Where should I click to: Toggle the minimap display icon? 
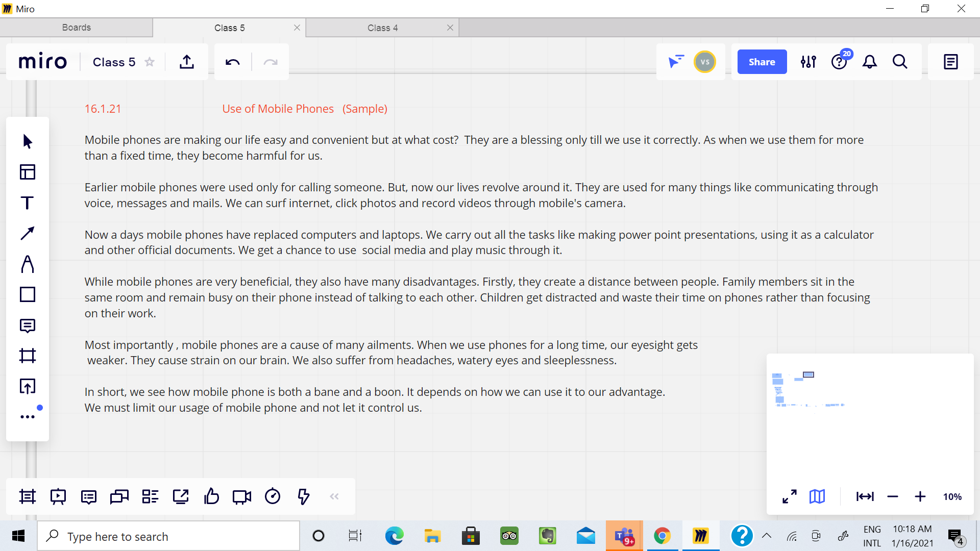tap(817, 496)
